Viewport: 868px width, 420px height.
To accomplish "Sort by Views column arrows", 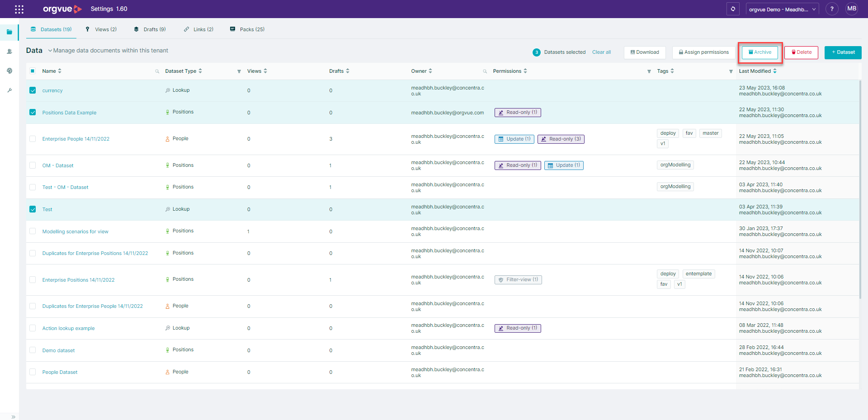I will (265, 71).
